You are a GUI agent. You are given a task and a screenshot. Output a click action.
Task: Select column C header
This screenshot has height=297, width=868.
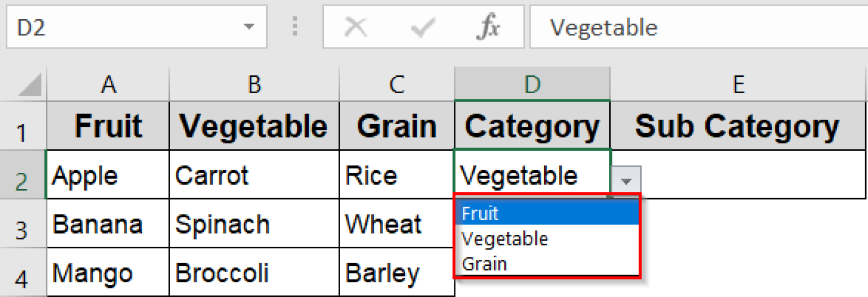click(397, 85)
